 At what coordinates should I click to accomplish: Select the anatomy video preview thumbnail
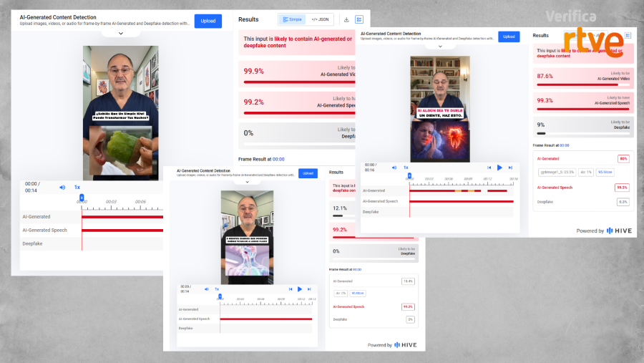[x=247, y=237]
